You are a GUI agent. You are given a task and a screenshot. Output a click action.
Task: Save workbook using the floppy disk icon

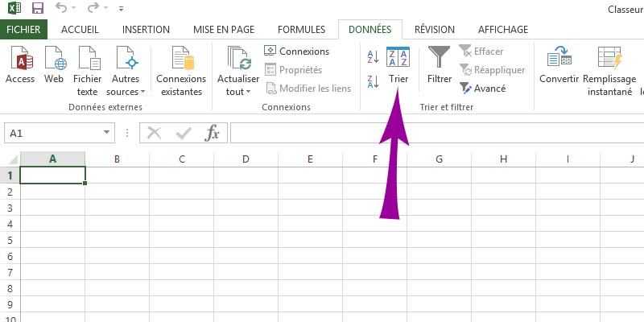[x=38, y=8]
